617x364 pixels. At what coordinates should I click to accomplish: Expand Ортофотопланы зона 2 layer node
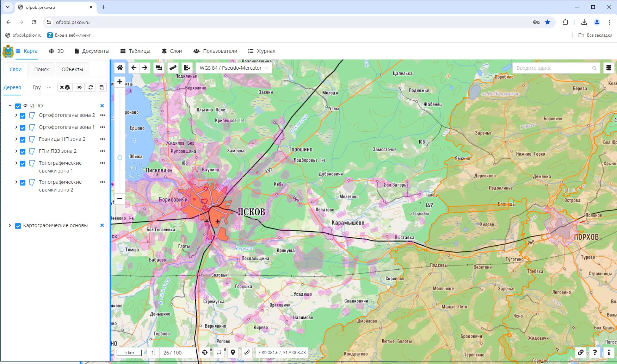click(16, 115)
